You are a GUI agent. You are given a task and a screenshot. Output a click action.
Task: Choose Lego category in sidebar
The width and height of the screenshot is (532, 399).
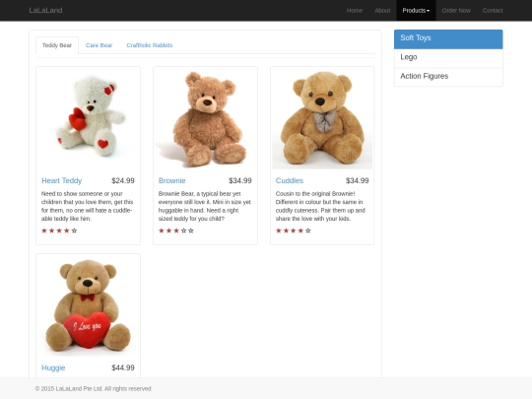click(448, 58)
